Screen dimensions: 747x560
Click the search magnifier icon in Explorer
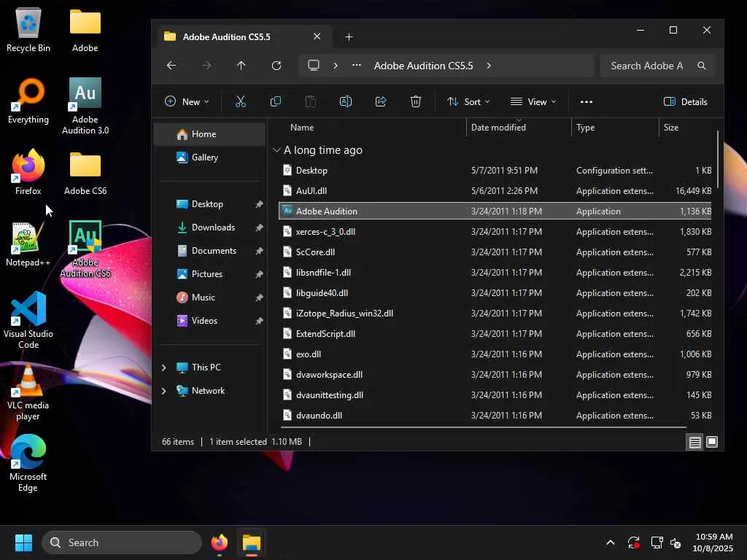[701, 65]
